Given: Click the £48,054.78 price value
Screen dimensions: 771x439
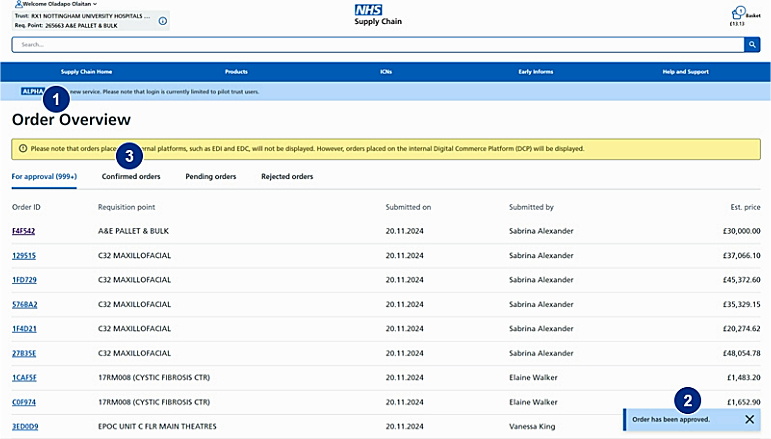Looking at the screenshot, I should pos(741,353).
